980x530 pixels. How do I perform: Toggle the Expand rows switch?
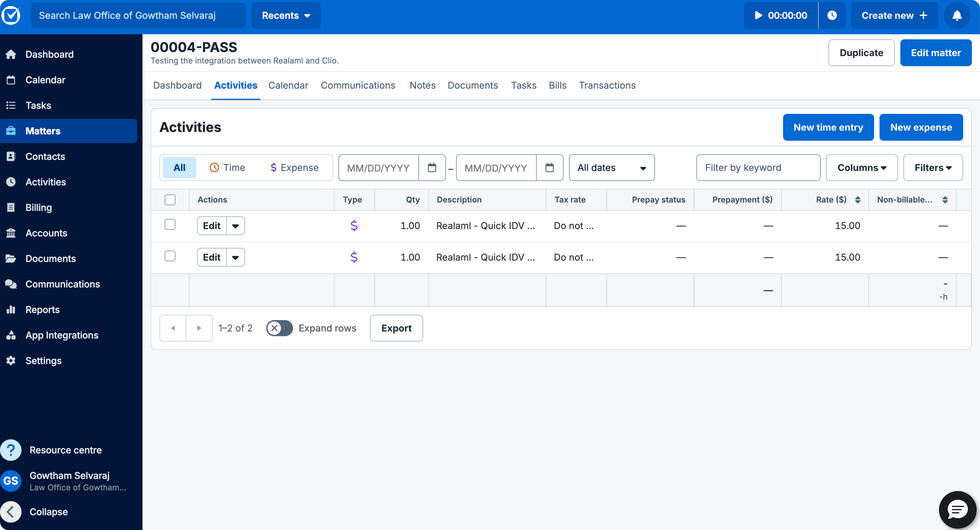[x=279, y=328]
